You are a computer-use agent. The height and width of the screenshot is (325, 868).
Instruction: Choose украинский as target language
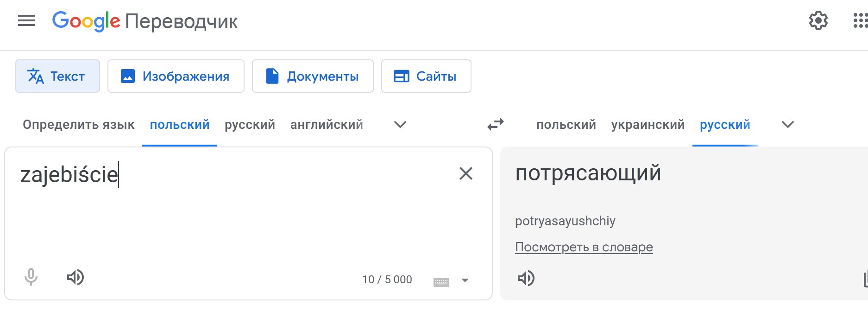(648, 125)
